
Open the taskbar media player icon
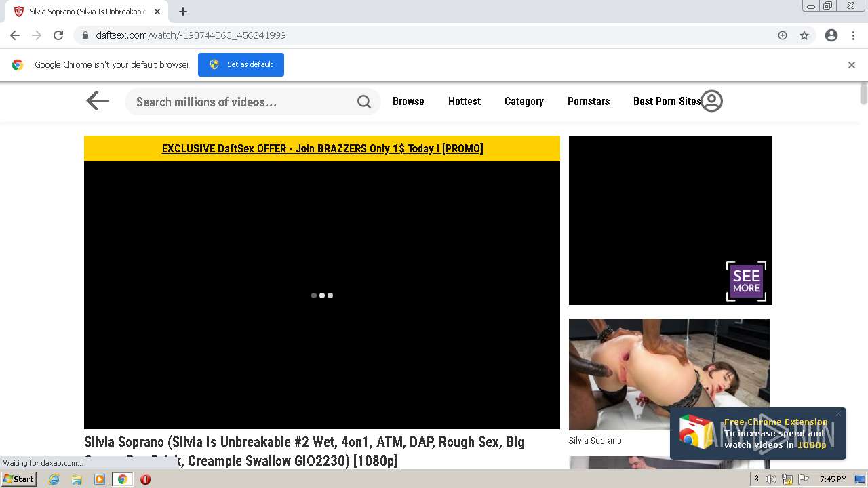100,479
